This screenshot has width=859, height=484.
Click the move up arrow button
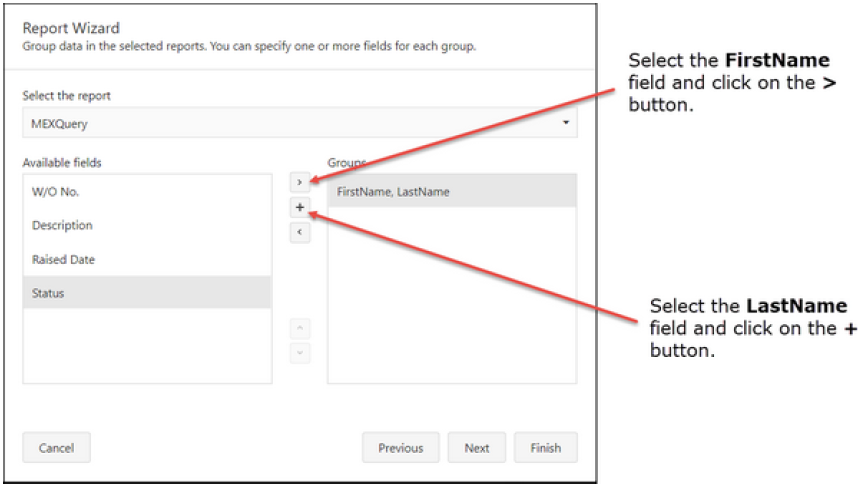click(300, 328)
